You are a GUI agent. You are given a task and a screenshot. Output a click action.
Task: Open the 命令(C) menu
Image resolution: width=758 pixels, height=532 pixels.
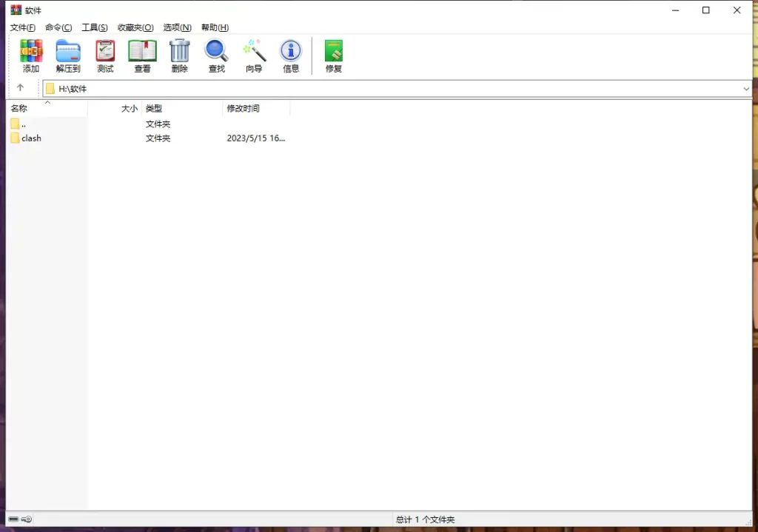tap(58, 27)
